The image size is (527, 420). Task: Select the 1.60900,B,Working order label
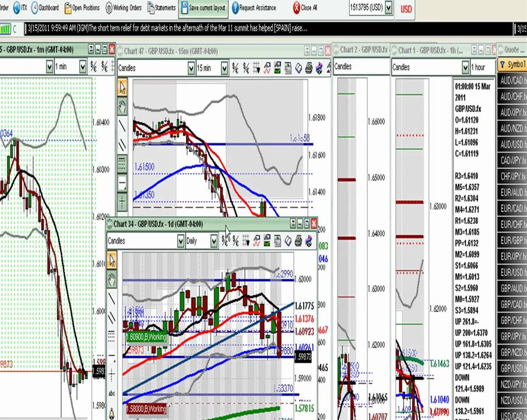[146, 337]
